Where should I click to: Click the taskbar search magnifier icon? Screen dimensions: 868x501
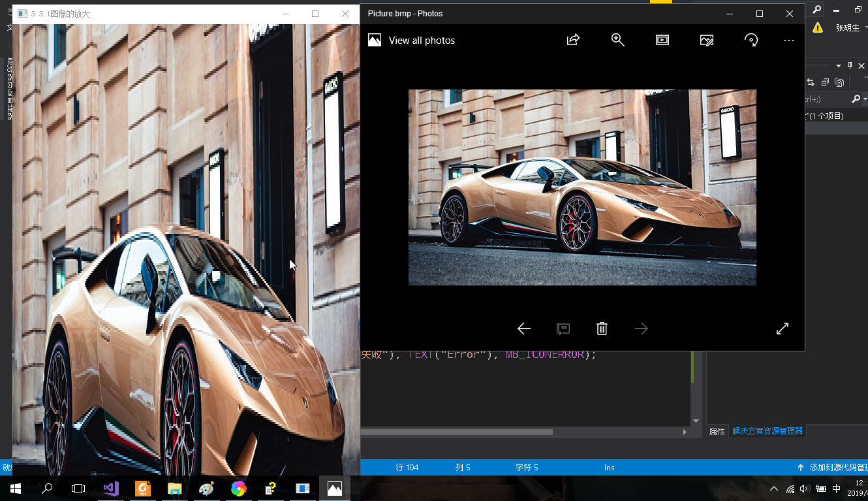(47, 488)
